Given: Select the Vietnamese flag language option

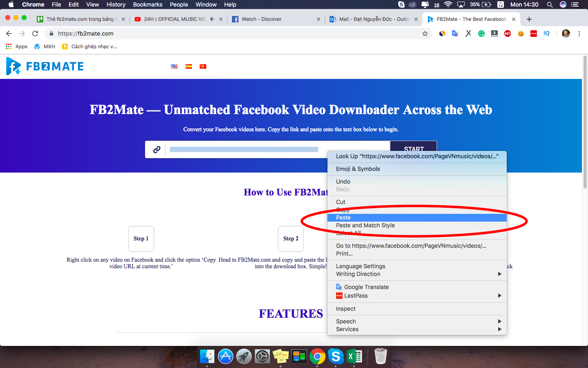Looking at the screenshot, I should point(203,66).
